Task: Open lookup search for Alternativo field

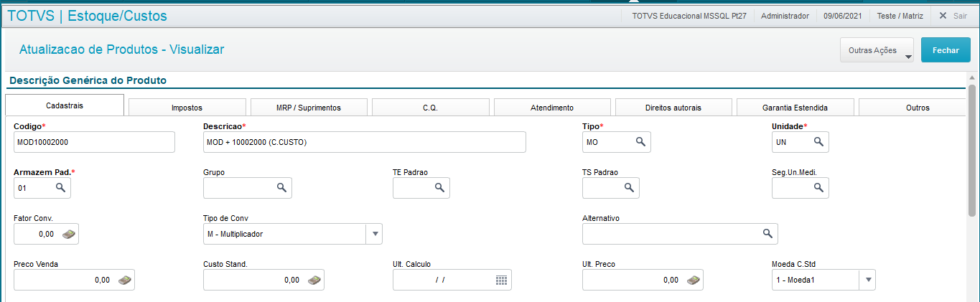Action: [767, 233]
